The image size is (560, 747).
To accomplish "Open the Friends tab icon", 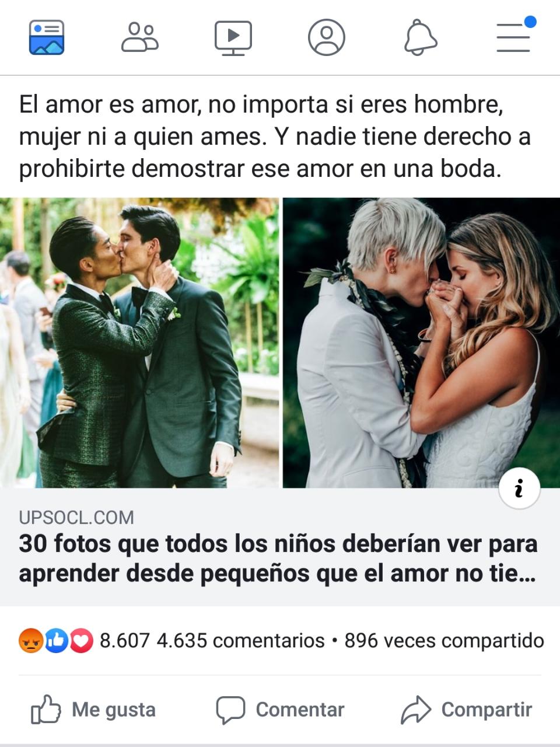I will coord(140,37).
